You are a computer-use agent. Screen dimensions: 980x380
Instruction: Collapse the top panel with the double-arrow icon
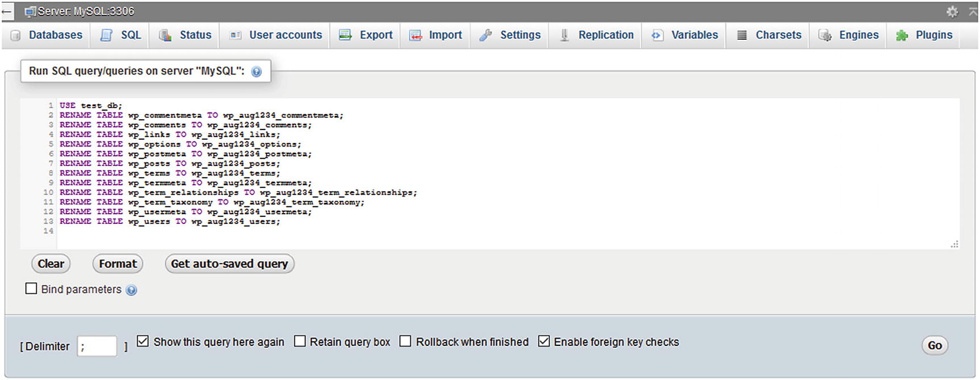[x=973, y=11]
